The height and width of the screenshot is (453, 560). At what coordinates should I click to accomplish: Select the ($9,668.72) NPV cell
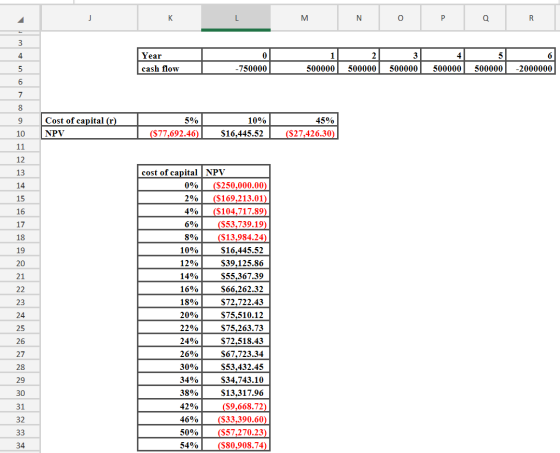point(236,406)
